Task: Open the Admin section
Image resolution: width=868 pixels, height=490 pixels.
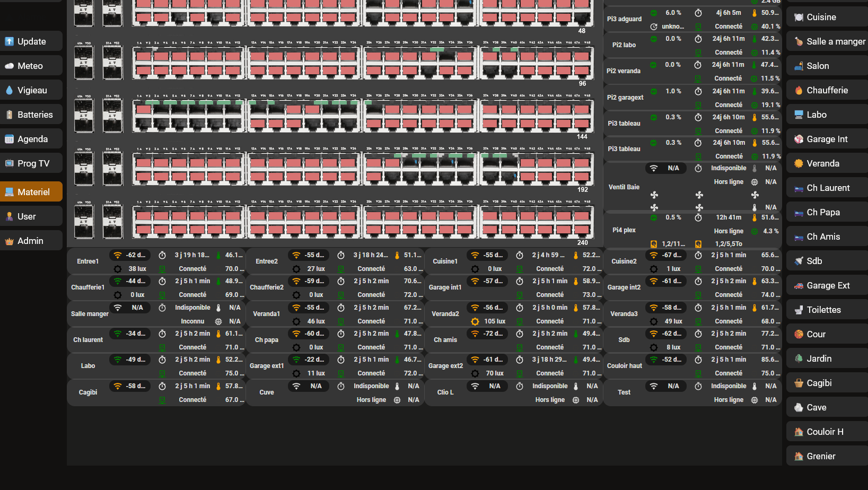Action: click(x=31, y=241)
